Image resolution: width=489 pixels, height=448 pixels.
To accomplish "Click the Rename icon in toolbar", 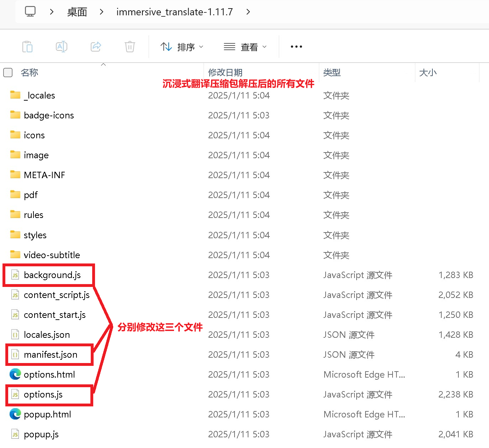I will [x=62, y=47].
